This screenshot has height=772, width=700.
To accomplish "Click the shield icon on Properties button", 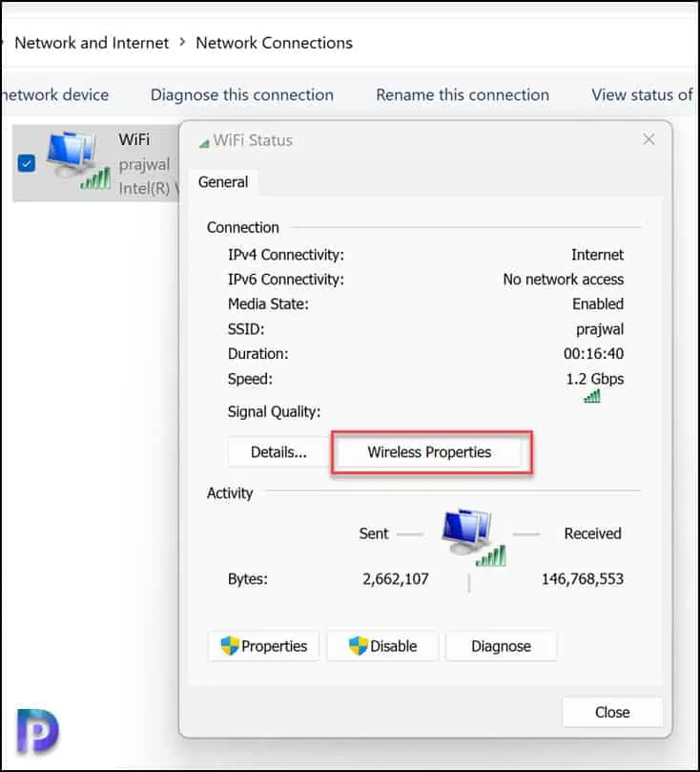I will point(230,645).
